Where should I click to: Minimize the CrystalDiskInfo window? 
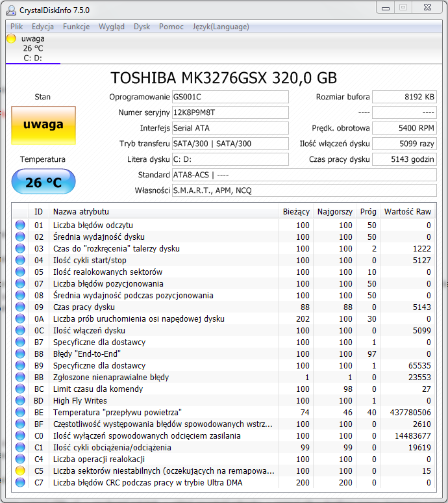pos(386,8)
